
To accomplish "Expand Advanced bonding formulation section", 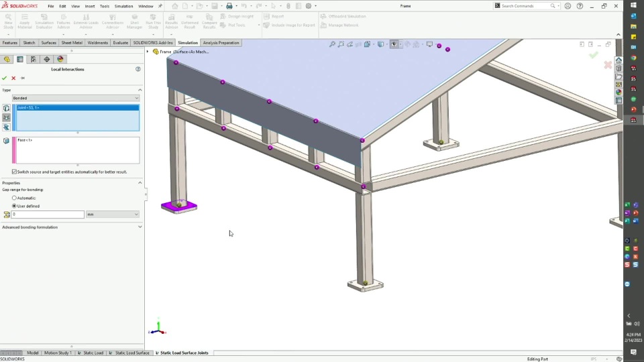I will click(x=140, y=227).
